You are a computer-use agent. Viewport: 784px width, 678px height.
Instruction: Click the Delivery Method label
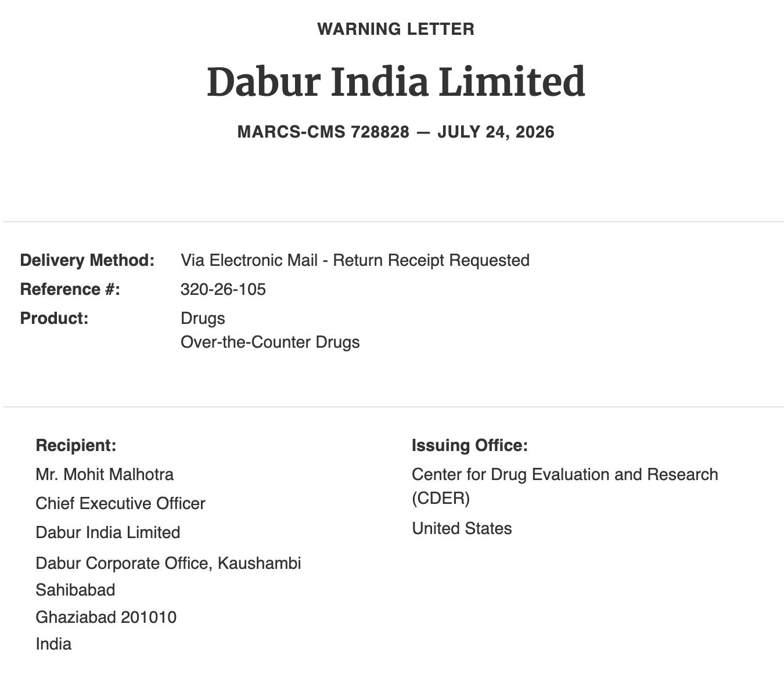pyautogui.click(x=87, y=260)
